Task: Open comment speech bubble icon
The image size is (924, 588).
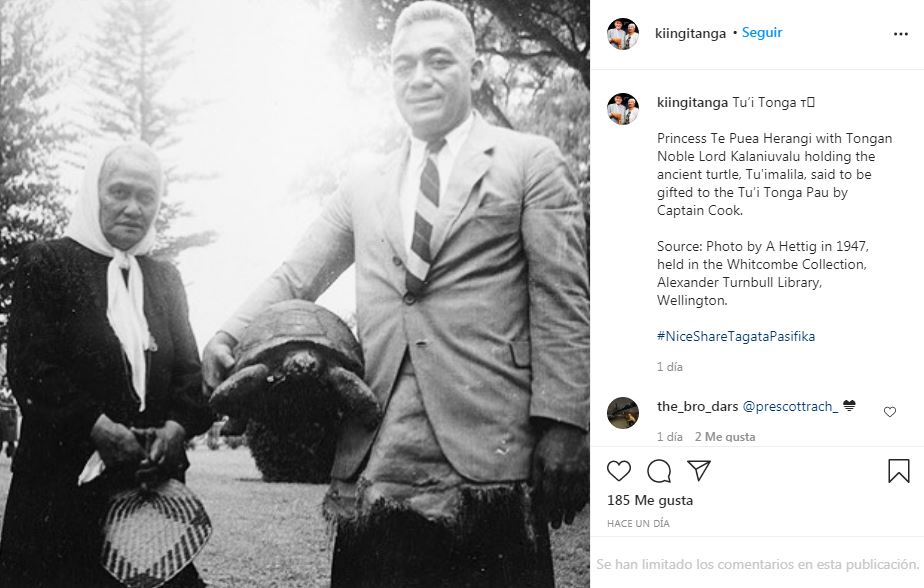Action: 659,471
